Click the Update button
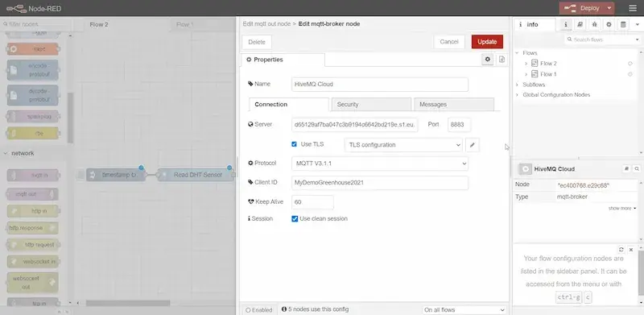Image resolution: width=644 pixels, height=315 pixels. point(487,42)
